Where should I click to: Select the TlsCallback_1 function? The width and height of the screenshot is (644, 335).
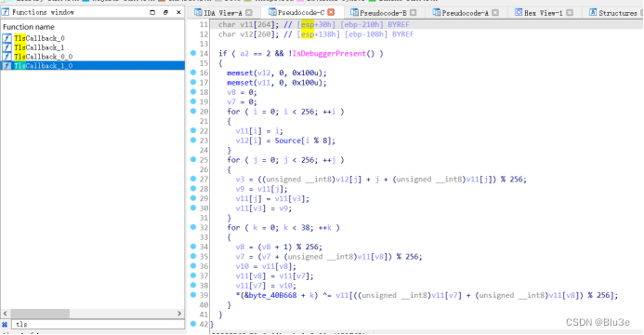point(39,47)
